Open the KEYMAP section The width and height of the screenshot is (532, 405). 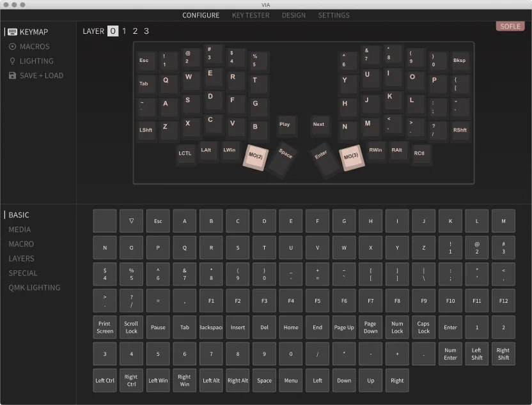point(28,32)
